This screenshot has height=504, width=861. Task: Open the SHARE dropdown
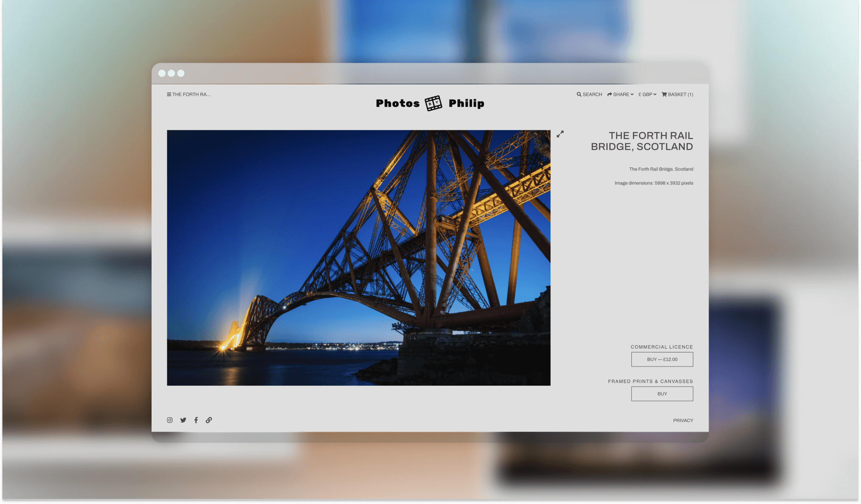click(620, 94)
